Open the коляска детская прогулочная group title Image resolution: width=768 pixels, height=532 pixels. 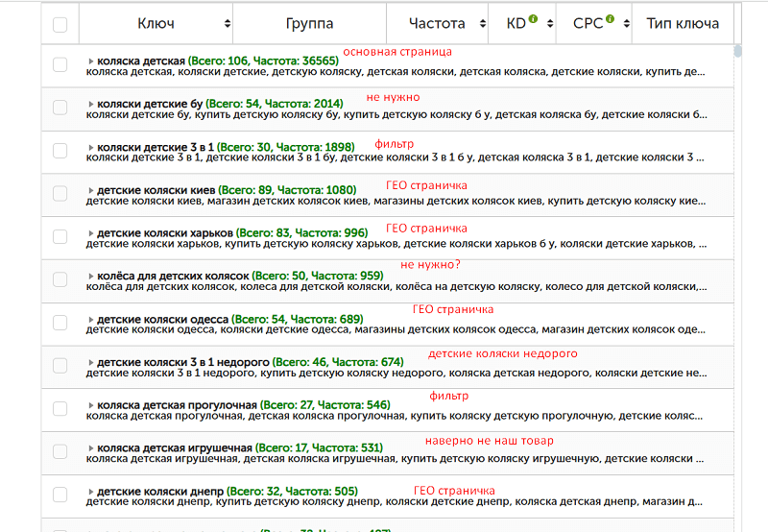coord(177,405)
